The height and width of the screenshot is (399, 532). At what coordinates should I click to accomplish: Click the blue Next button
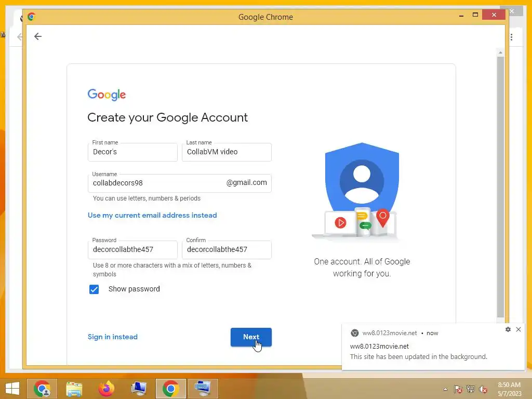(x=251, y=337)
